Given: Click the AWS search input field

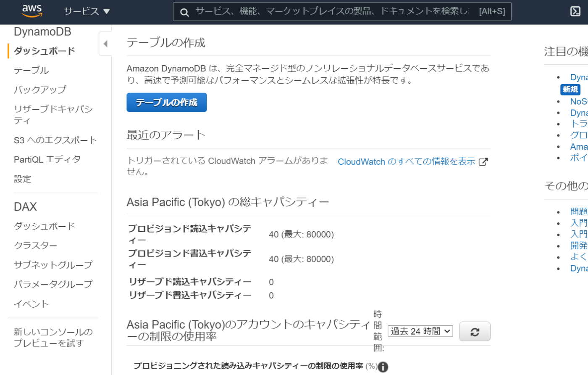Looking at the screenshot, I should (x=342, y=11).
